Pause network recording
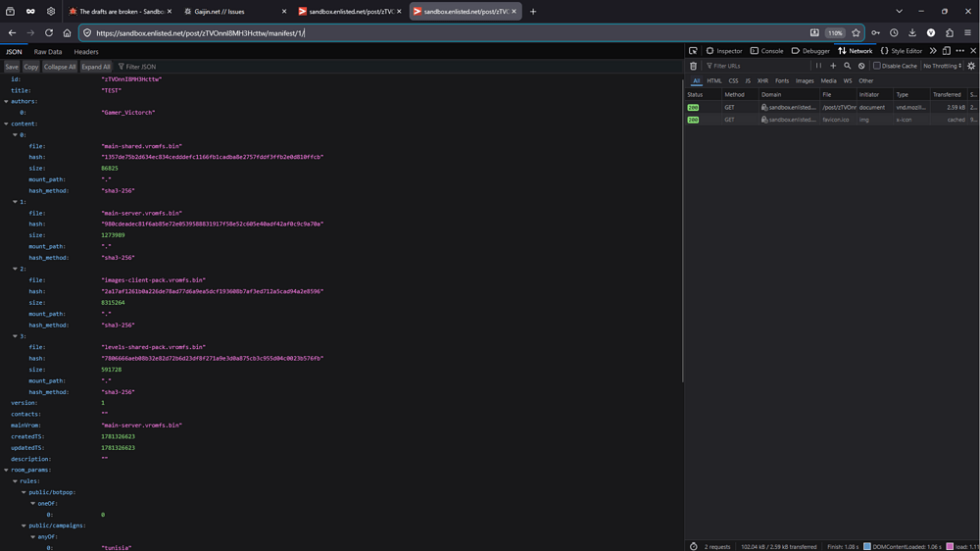 point(818,67)
